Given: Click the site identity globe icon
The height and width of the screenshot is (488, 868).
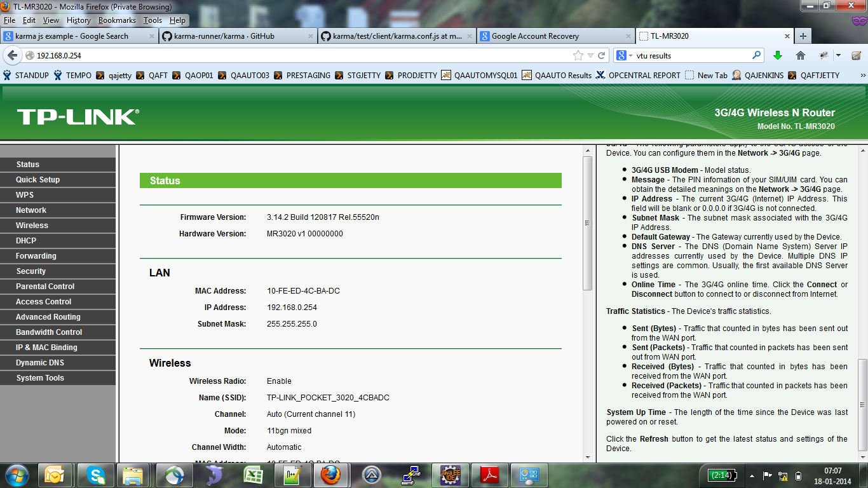Looking at the screenshot, I should 29,56.
